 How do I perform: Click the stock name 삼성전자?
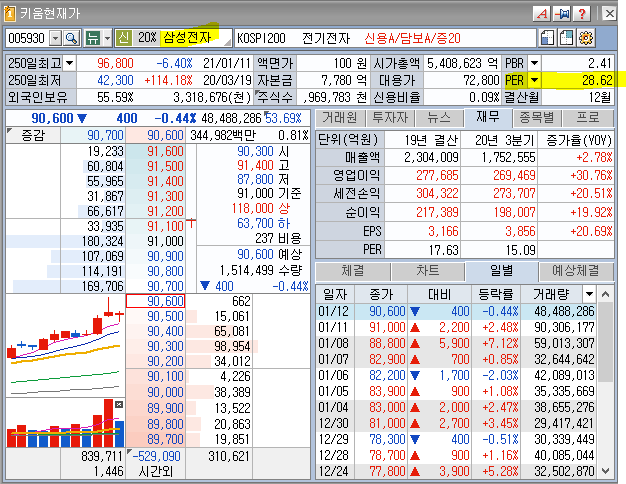click(187, 38)
